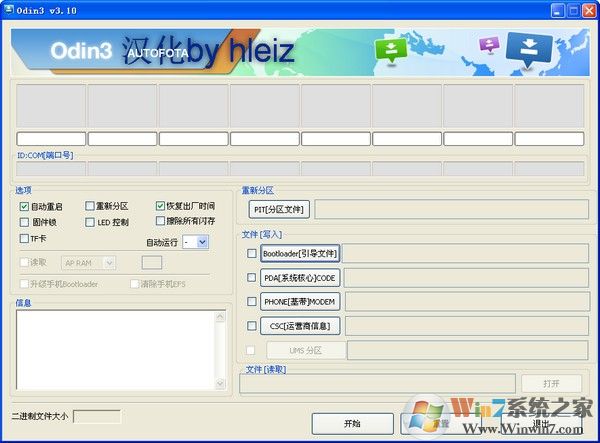This screenshot has height=443, width=600.
Task: Click the CSC file path field
Action: click(467, 326)
